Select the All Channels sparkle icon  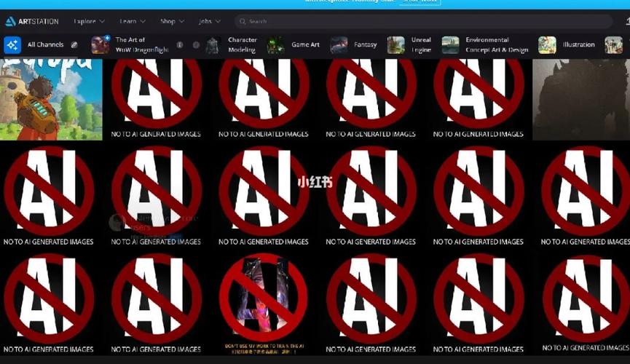tap(12, 44)
